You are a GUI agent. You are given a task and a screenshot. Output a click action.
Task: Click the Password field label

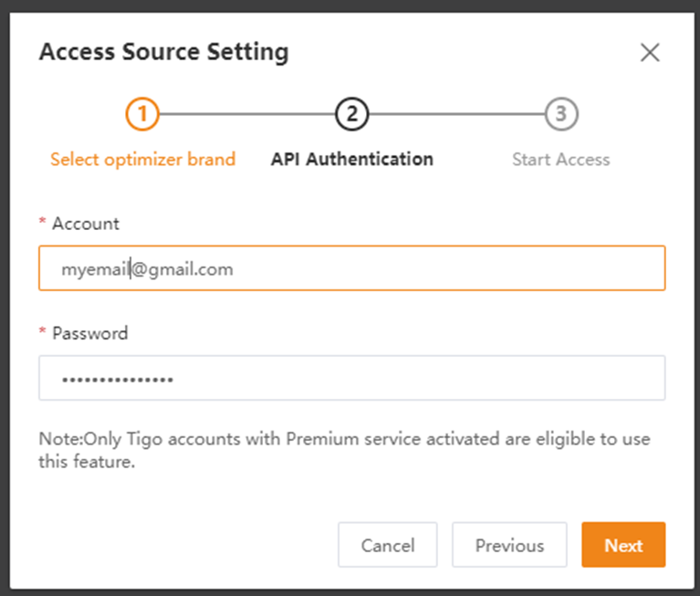coord(90,333)
